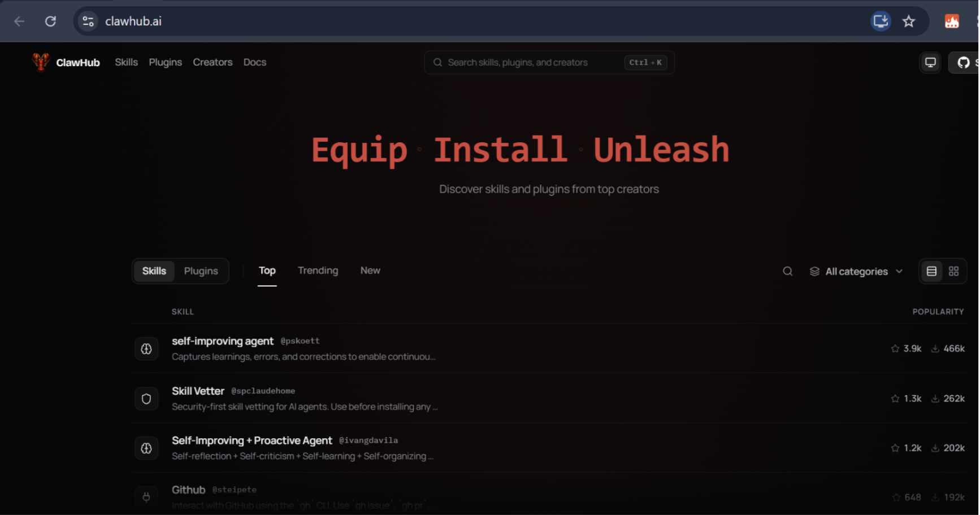Open the self-improving agent skill
The height and width of the screenshot is (515, 980).
click(x=223, y=341)
